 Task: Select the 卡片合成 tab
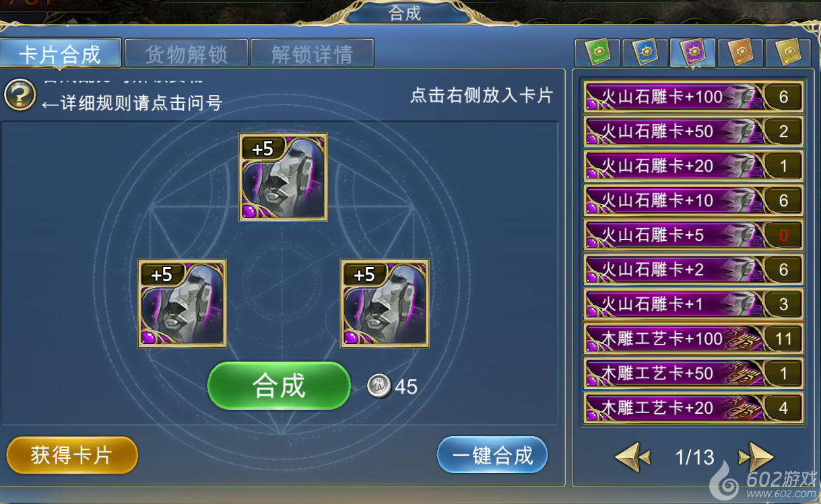point(60,54)
